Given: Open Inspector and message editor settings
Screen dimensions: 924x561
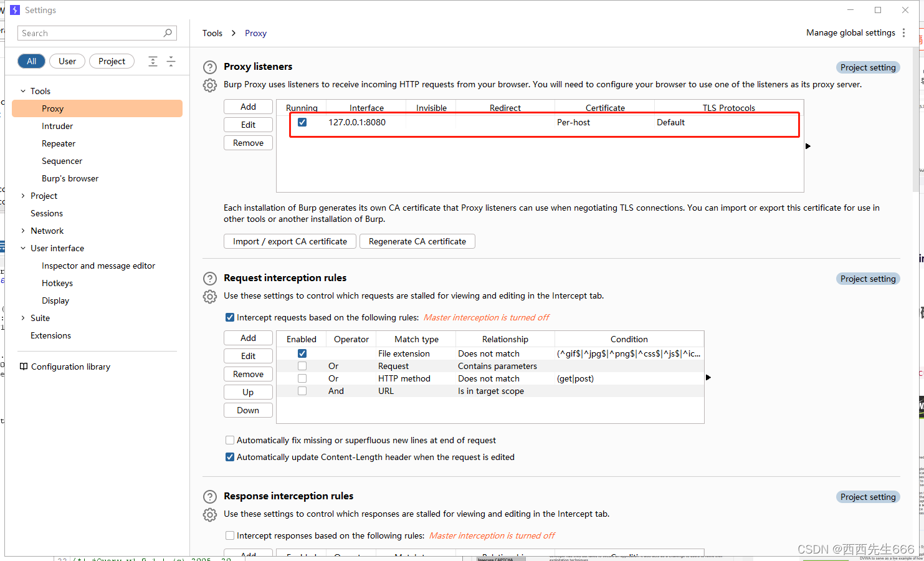Looking at the screenshot, I should pos(98,266).
